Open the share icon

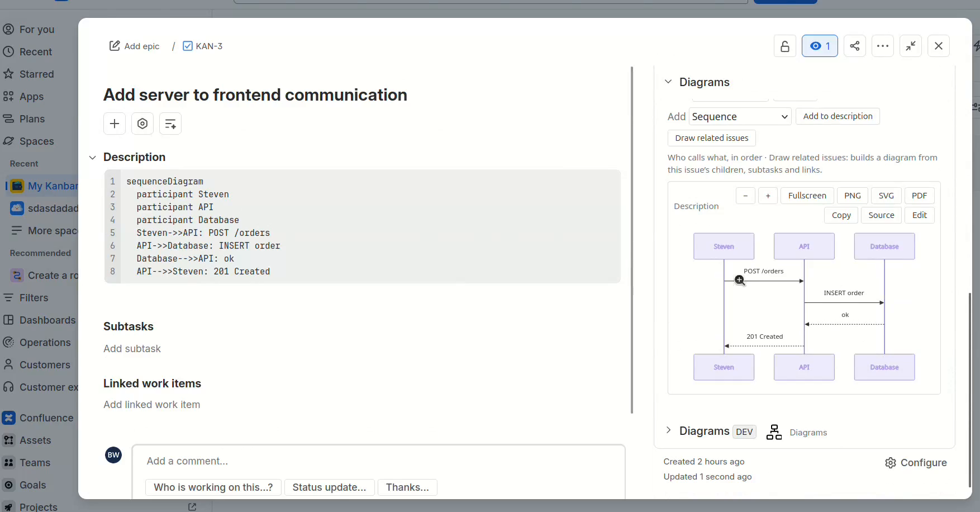pyautogui.click(x=855, y=46)
